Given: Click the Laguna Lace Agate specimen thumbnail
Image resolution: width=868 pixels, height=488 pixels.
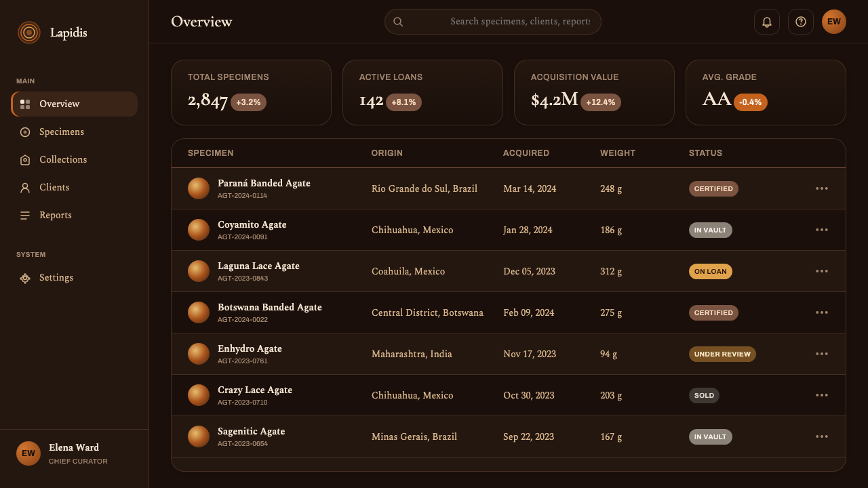Looking at the screenshot, I should pyautogui.click(x=199, y=271).
